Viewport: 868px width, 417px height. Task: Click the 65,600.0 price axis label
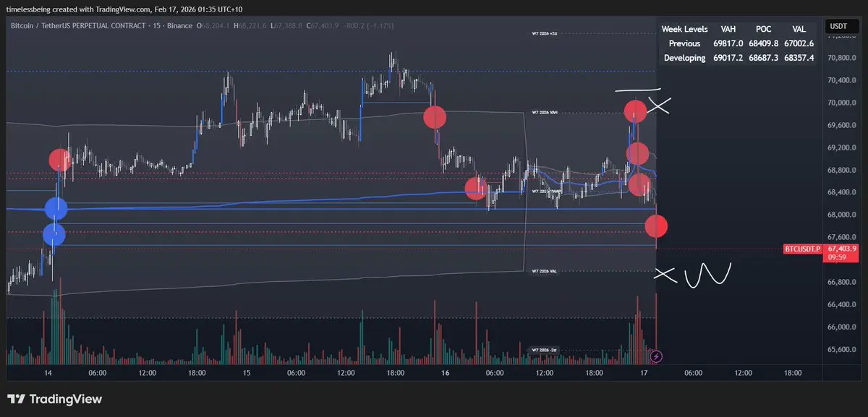(x=842, y=349)
